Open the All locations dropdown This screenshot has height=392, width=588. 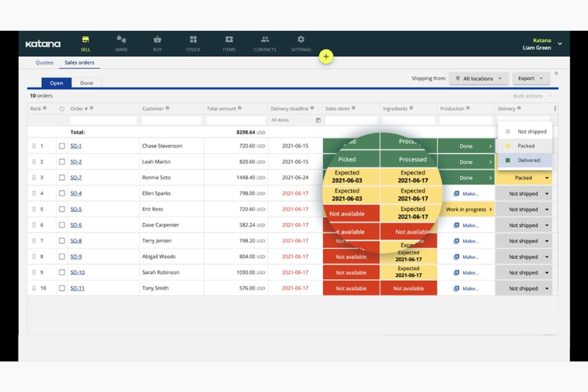point(479,78)
